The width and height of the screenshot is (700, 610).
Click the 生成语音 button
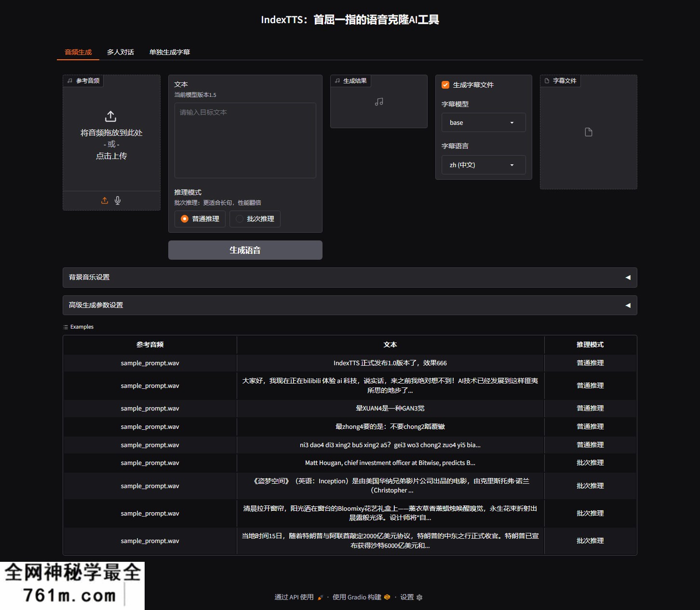(245, 250)
